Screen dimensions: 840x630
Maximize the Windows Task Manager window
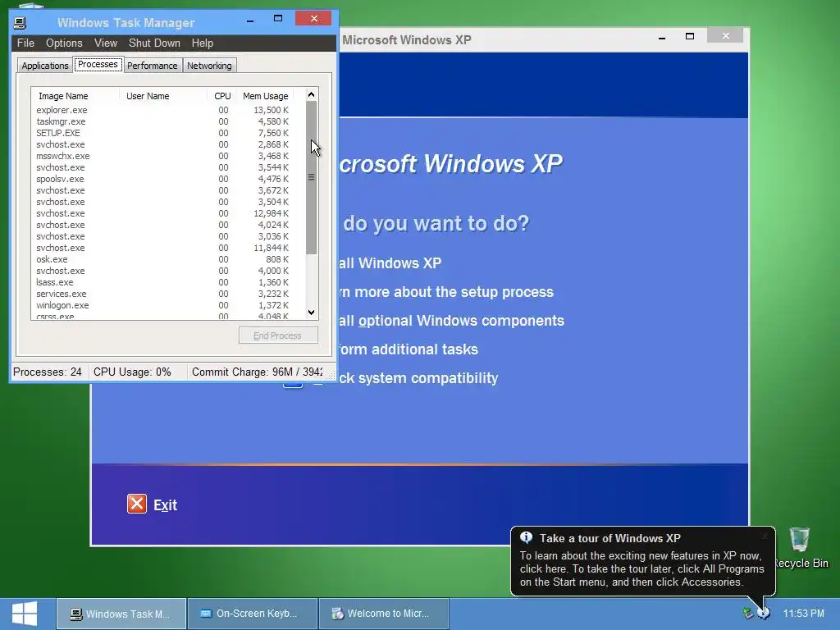point(278,19)
